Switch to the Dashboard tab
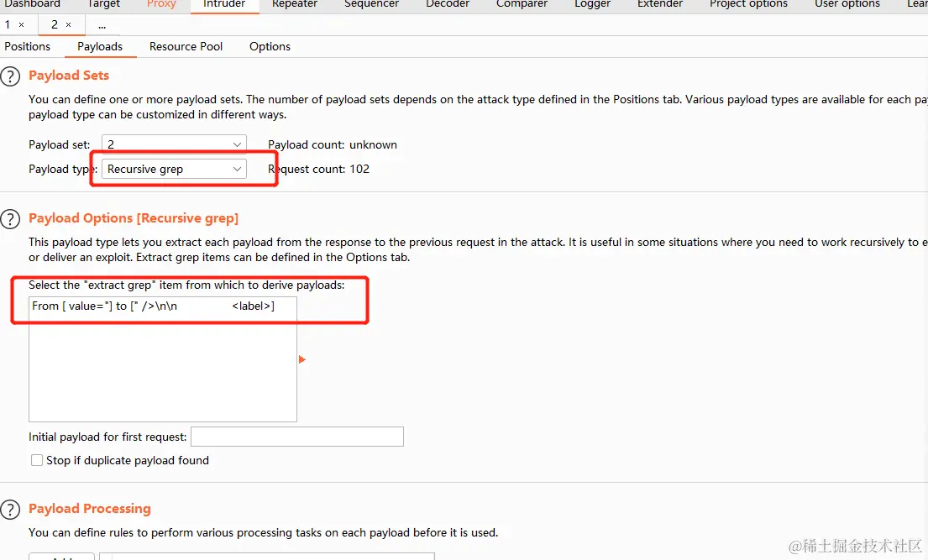The height and width of the screenshot is (560, 928). click(x=33, y=4)
